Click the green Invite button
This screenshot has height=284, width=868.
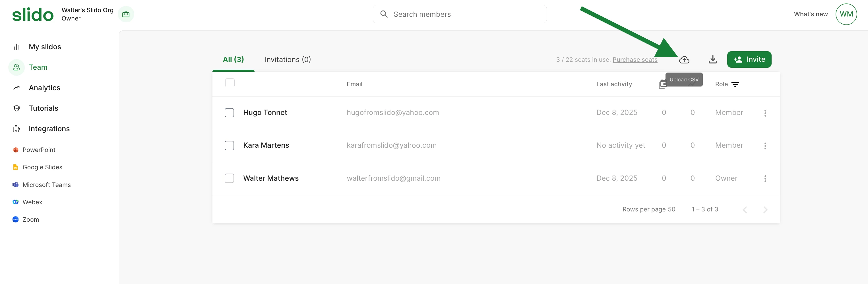(x=749, y=59)
